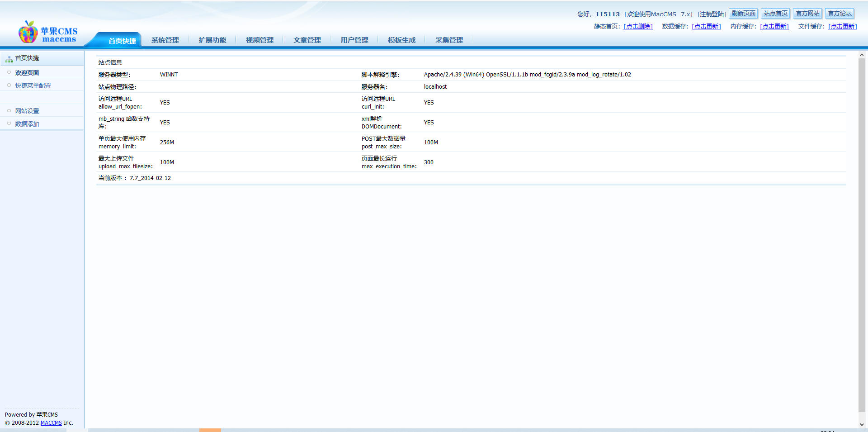
Task: Go to the 文章管理 tab
Action: click(307, 40)
